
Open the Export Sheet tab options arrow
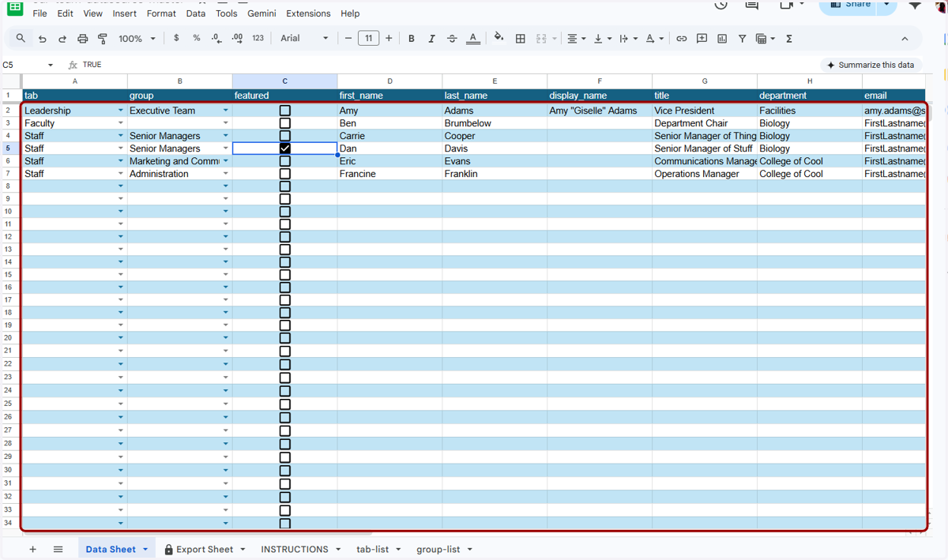pyautogui.click(x=243, y=549)
